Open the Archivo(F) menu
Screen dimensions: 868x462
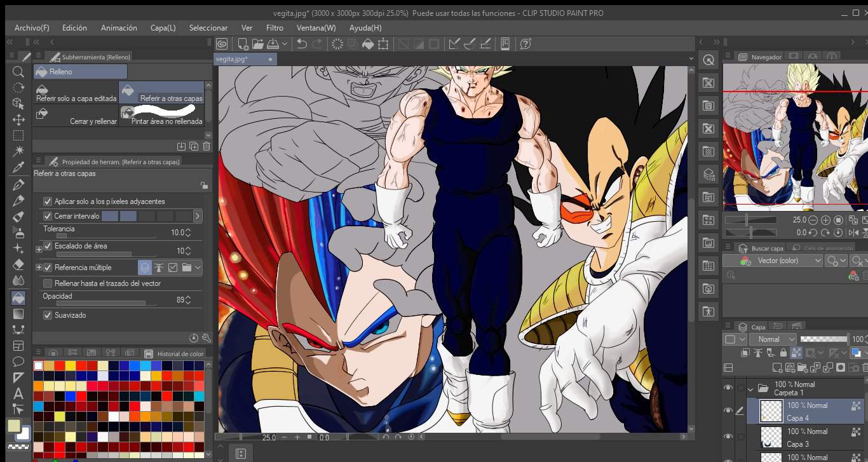[x=32, y=28]
